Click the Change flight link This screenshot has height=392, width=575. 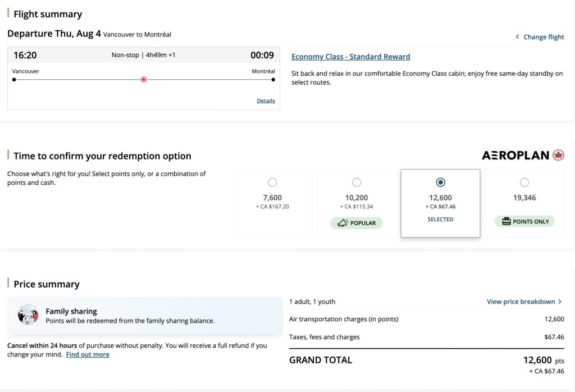(x=544, y=37)
